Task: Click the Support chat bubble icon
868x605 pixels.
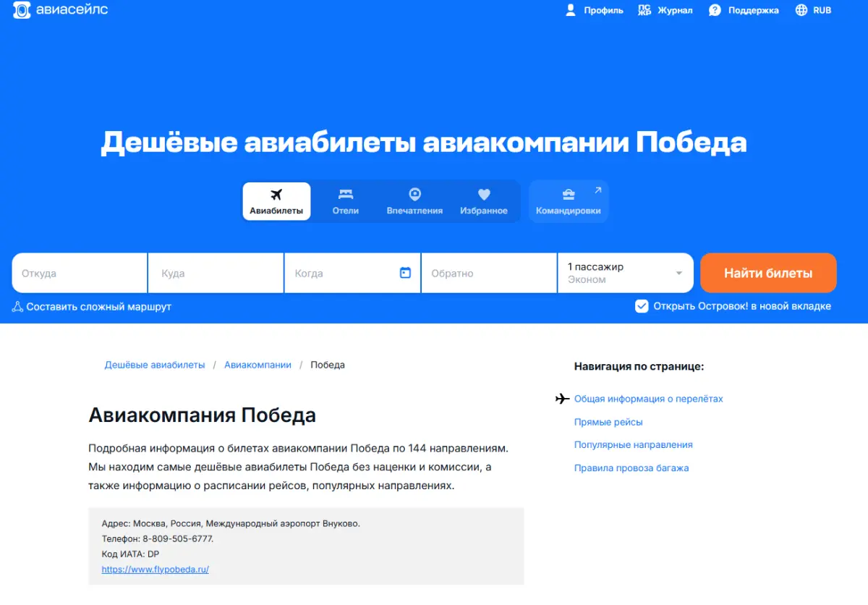Action: [715, 10]
